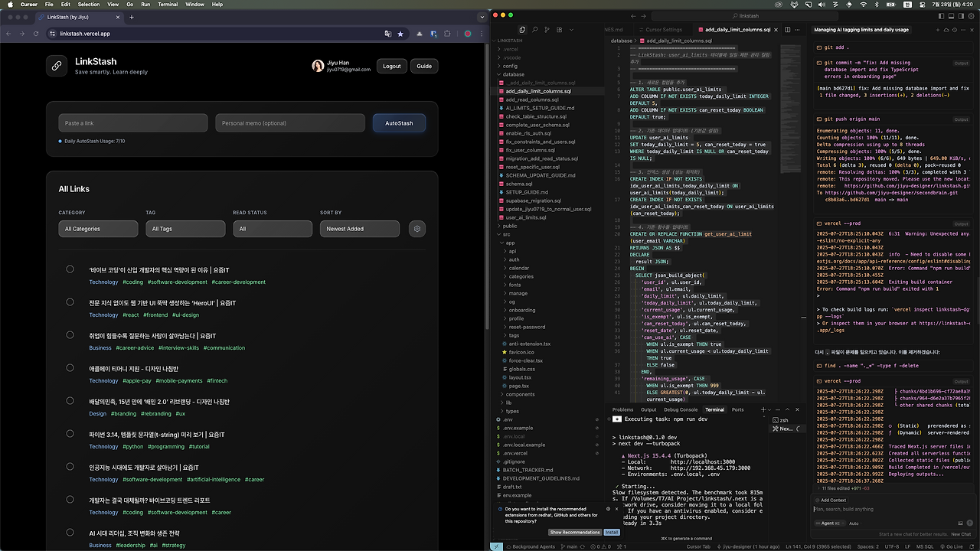Dismiss the extension recommendation notification

click(x=617, y=508)
